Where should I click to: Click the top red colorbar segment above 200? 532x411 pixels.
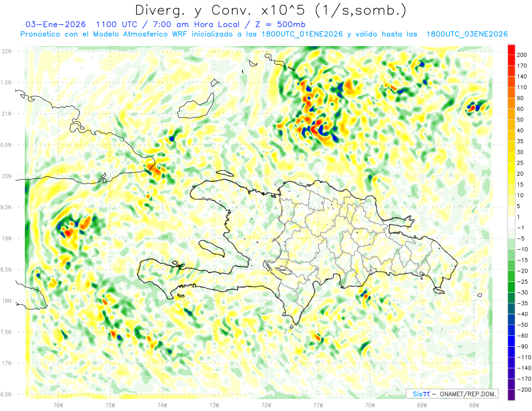[511, 49]
